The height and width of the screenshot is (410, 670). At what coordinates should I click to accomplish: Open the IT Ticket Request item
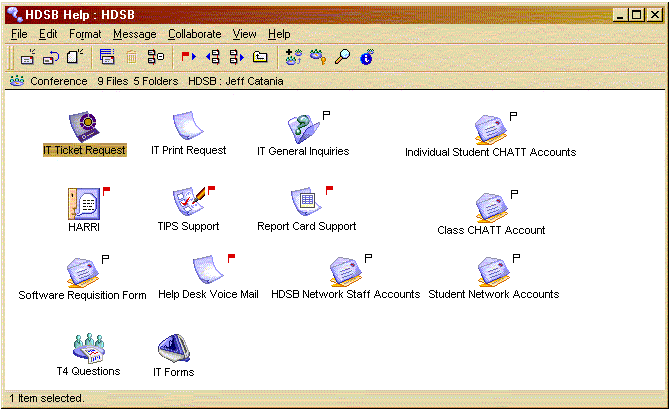click(84, 127)
